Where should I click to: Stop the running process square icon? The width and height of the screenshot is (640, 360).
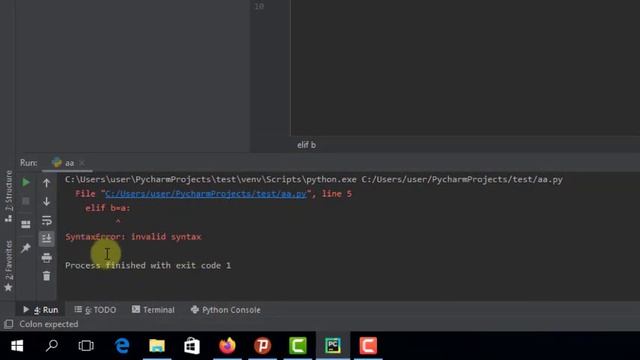[26, 201]
